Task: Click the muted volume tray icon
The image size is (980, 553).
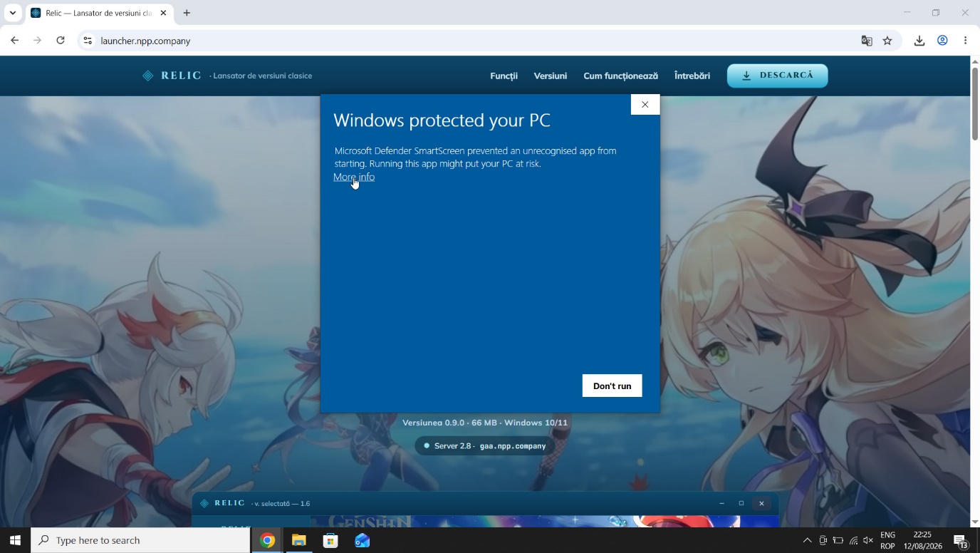Action: click(x=867, y=540)
